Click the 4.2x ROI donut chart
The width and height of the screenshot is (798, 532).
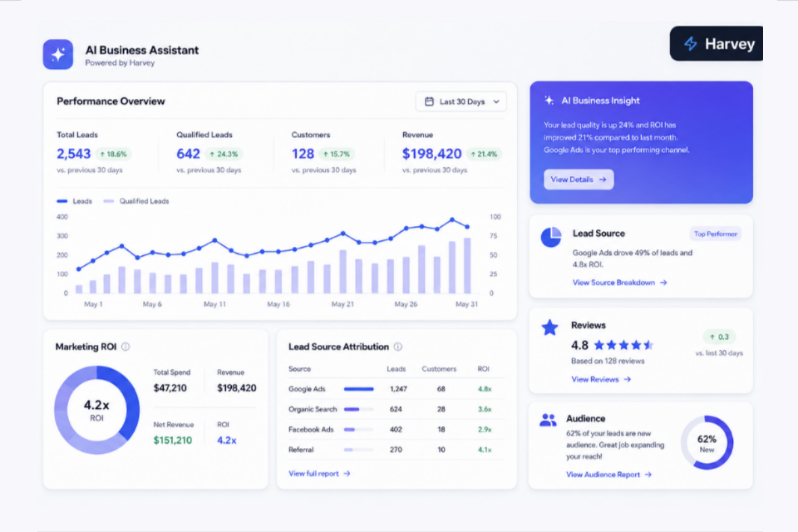click(x=96, y=410)
